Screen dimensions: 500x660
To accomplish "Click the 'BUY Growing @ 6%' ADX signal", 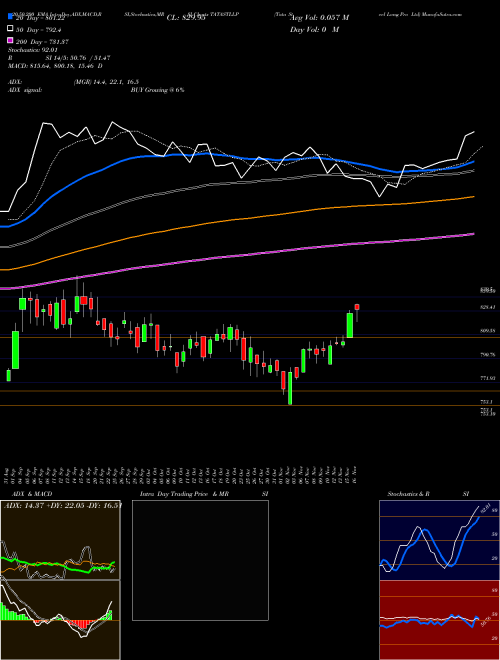I will pyautogui.click(x=157, y=90).
